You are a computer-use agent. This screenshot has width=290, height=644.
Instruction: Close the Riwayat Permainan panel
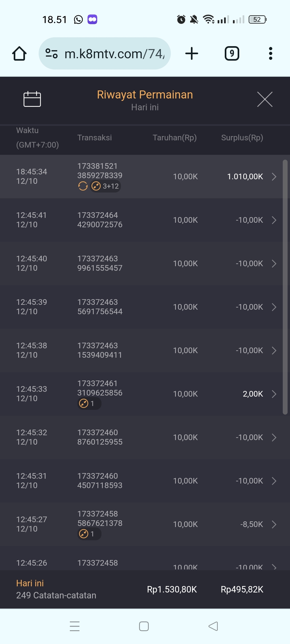coord(265,99)
